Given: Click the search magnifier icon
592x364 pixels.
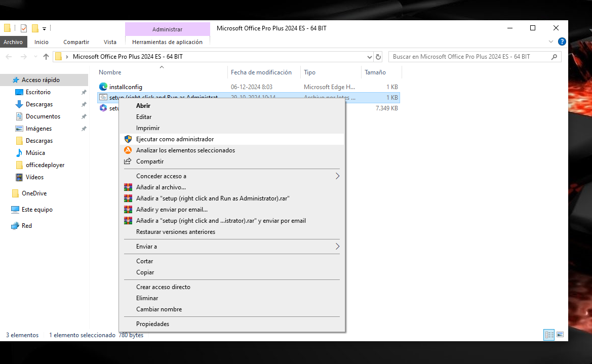Looking at the screenshot, I should point(554,57).
